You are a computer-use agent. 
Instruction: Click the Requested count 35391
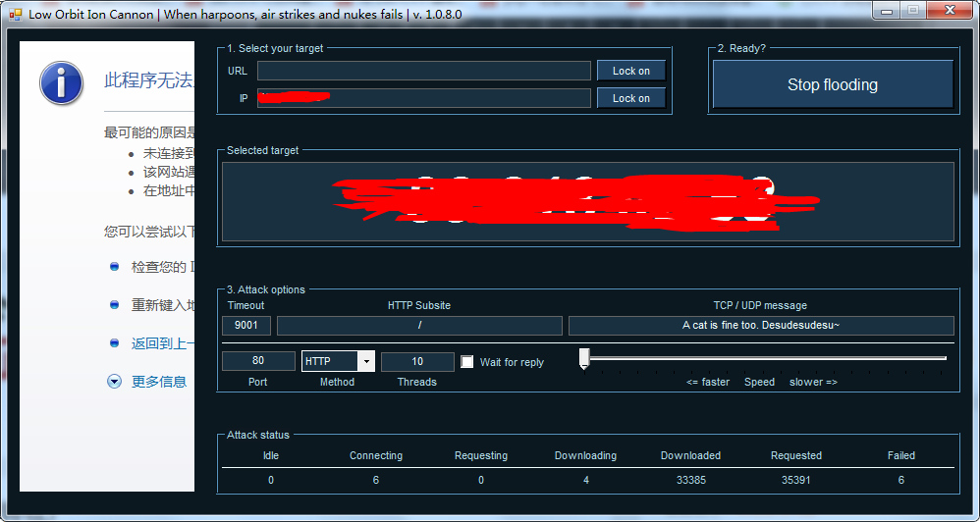coord(796,480)
